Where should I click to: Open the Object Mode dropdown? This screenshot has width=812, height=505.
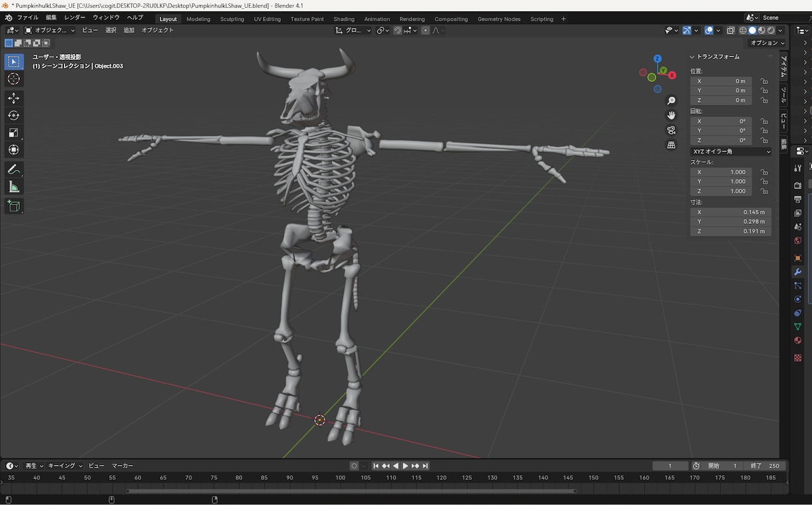tap(50, 31)
